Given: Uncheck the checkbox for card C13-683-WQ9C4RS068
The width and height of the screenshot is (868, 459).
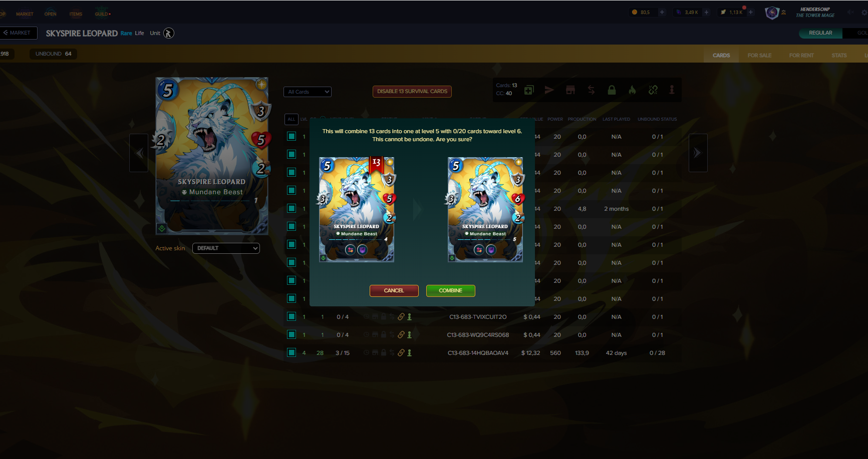Looking at the screenshot, I should 292,334.
